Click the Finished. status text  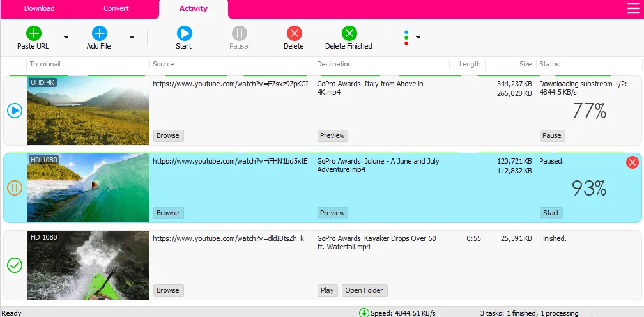click(x=553, y=238)
